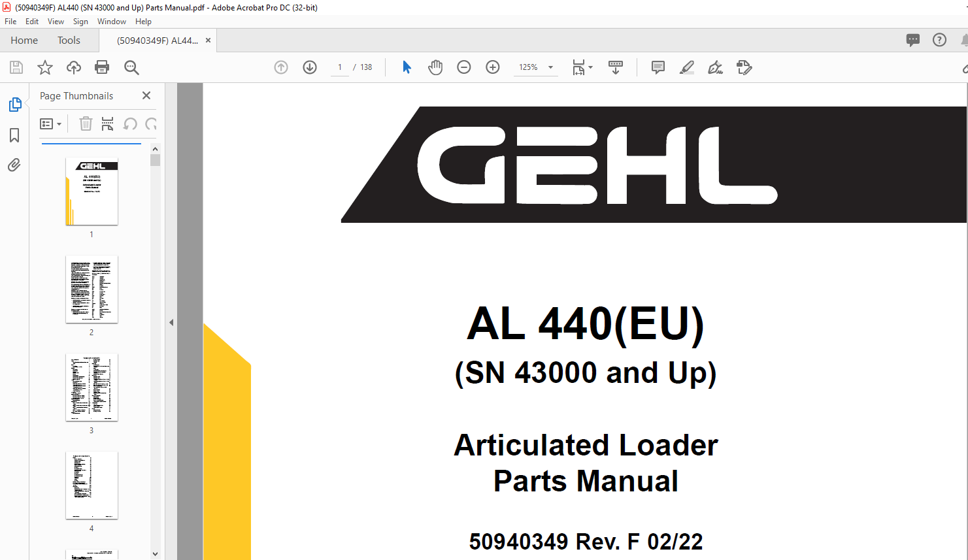968x560 pixels.
Task: Select the arrow Selection tool
Action: pos(407,67)
